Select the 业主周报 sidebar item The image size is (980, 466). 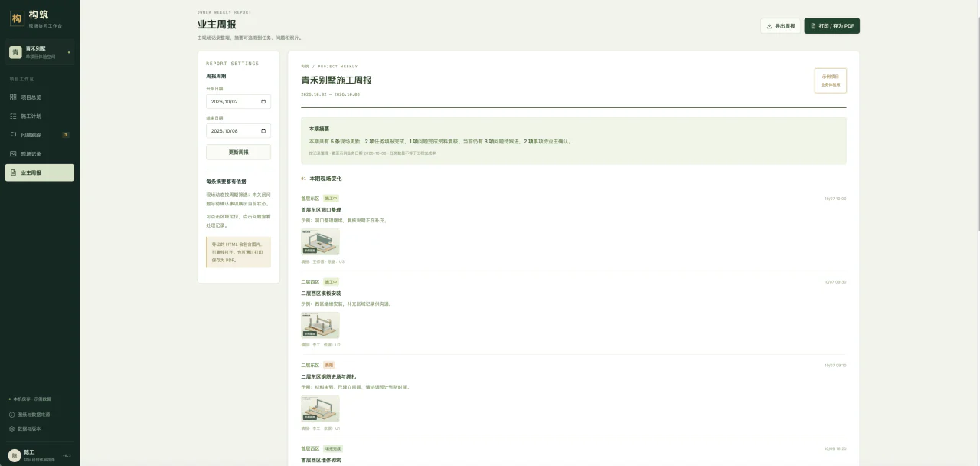point(40,172)
